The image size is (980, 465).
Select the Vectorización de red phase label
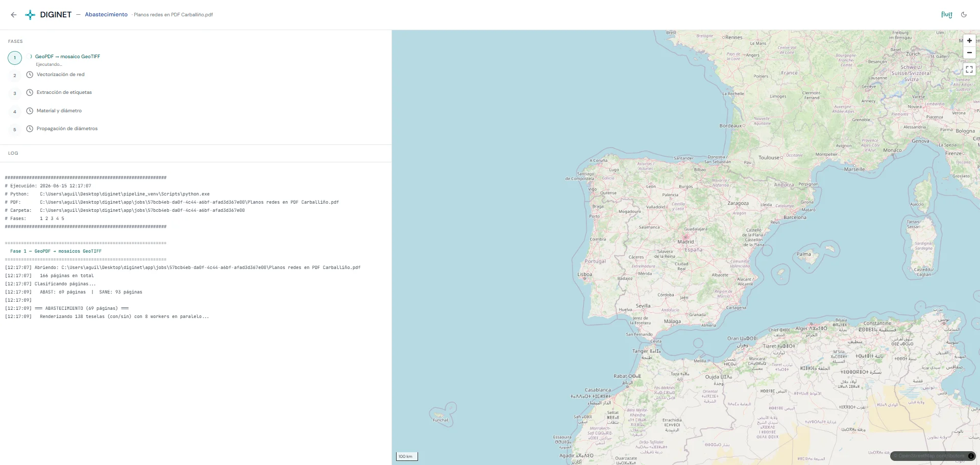pyautogui.click(x=61, y=75)
